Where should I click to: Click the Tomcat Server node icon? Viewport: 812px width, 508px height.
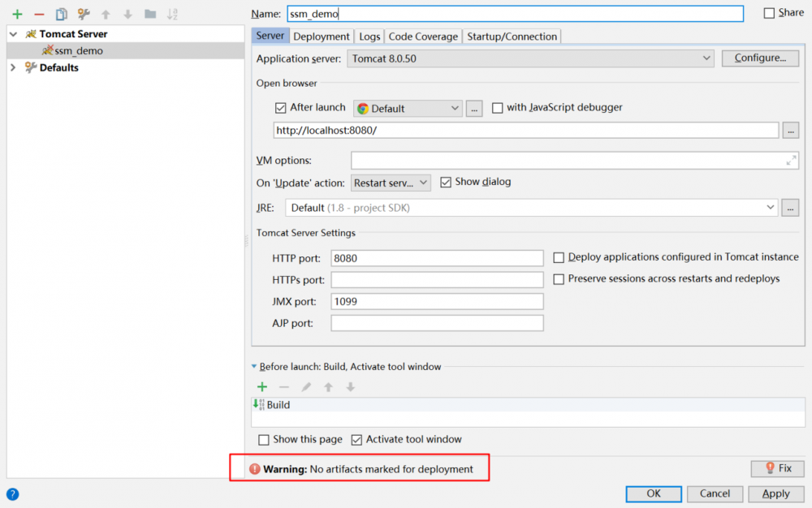pos(31,34)
